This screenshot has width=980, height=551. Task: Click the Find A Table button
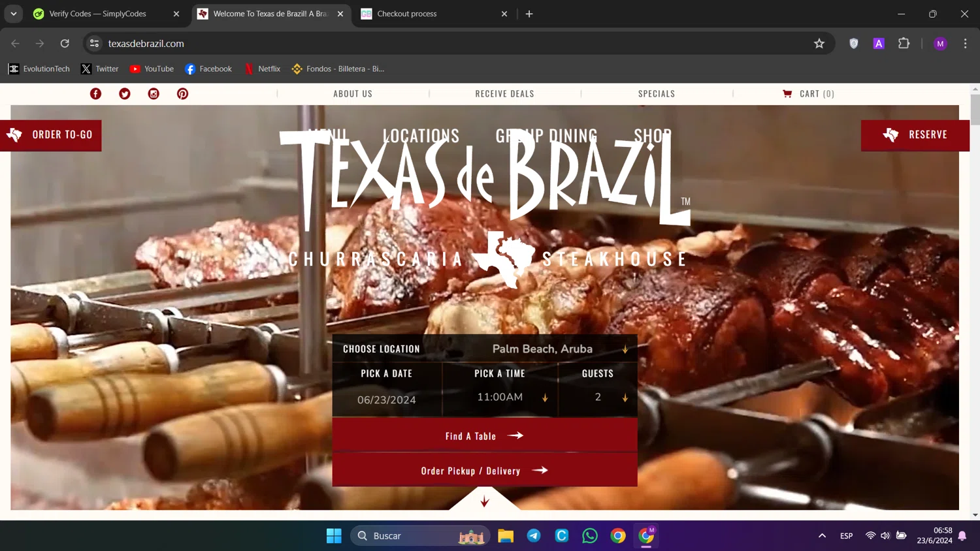coord(485,435)
